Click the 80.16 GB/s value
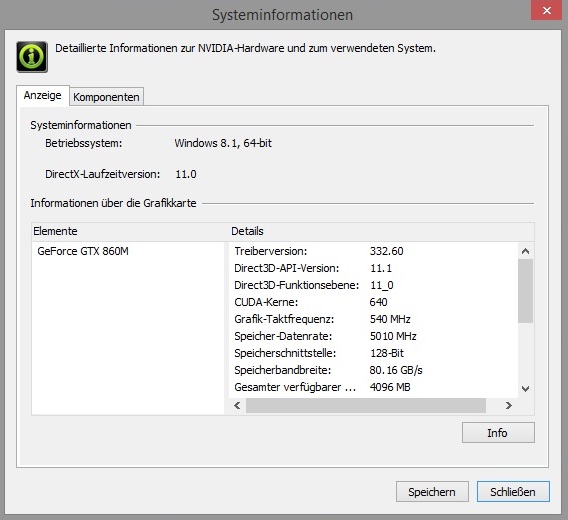The height and width of the screenshot is (520, 568). (396, 370)
